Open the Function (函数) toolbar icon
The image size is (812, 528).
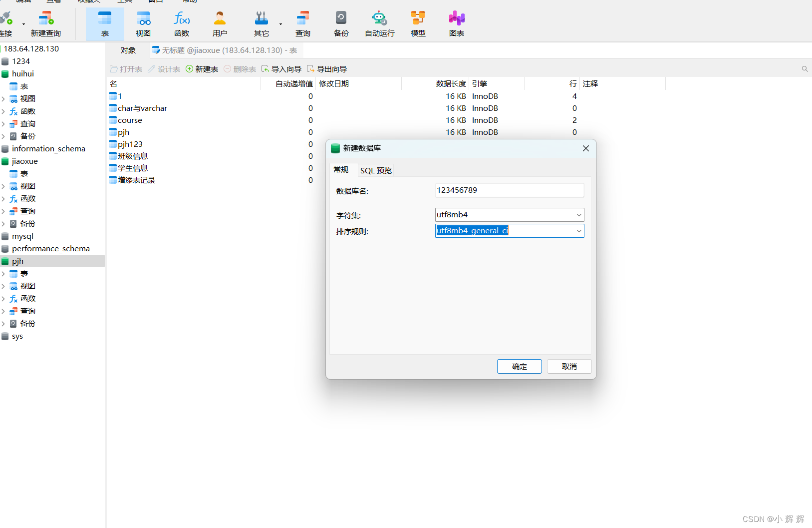[182, 23]
